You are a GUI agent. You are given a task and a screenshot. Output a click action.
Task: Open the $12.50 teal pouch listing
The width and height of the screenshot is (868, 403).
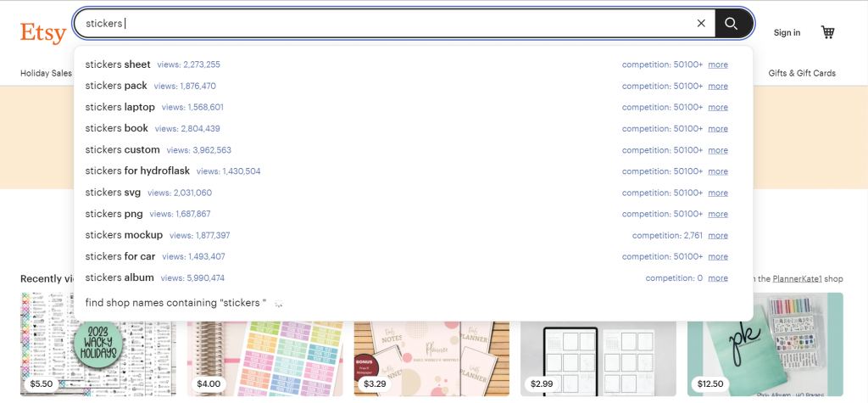point(765,344)
